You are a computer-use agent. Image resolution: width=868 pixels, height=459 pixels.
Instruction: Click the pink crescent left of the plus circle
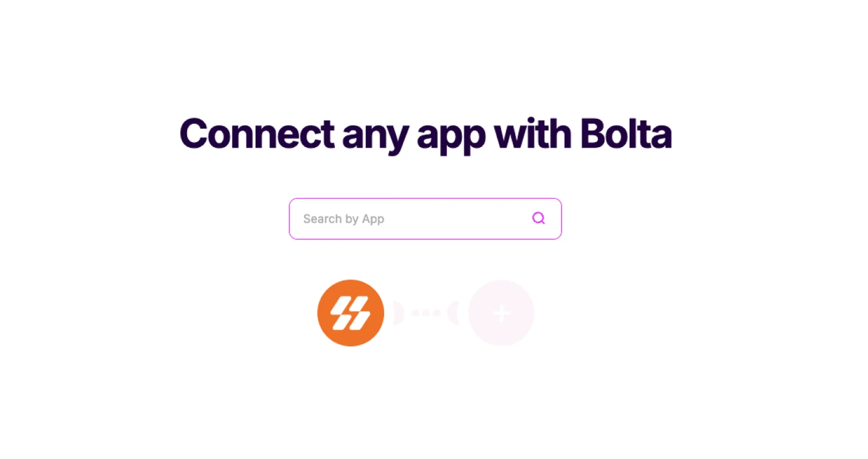[x=453, y=313]
